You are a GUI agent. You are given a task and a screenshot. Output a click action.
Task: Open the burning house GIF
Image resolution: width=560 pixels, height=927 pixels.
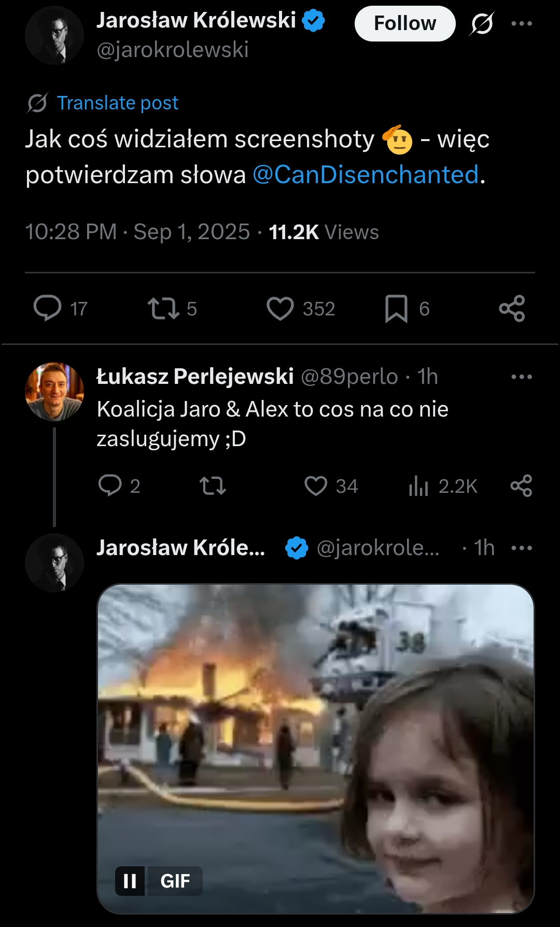pyautogui.click(x=315, y=737)
